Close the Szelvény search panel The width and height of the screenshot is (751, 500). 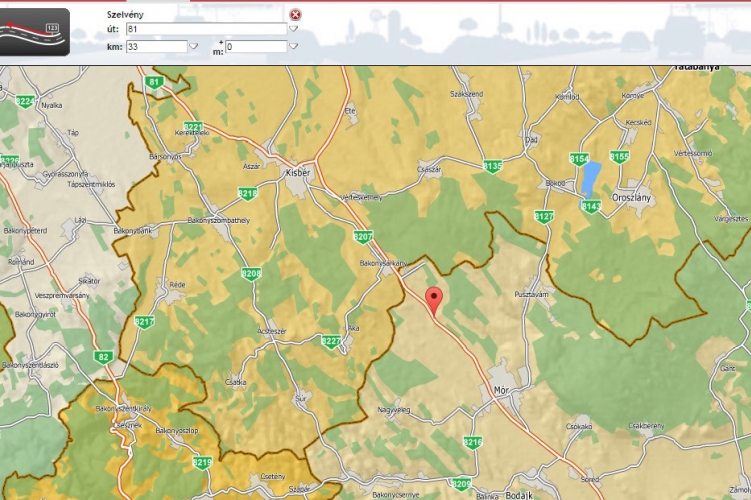click(x=295, y=15)
